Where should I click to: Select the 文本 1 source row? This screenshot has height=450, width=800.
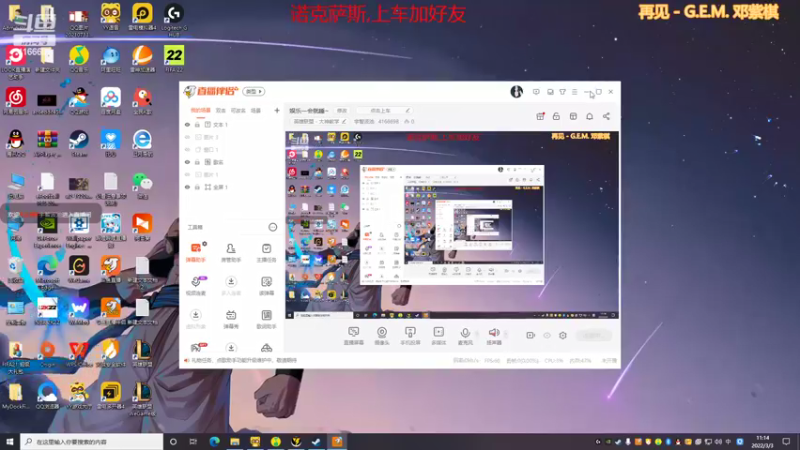(232, 124)
